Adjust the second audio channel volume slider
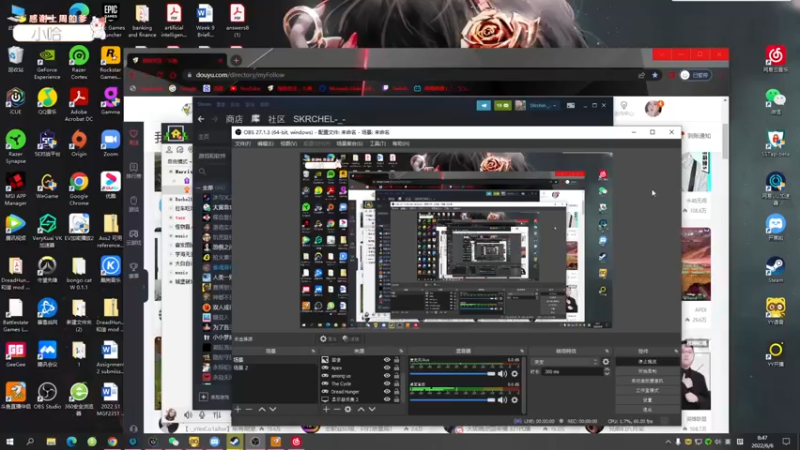The height and width of the screenshot is (450, 800). [x=453, y=400]
